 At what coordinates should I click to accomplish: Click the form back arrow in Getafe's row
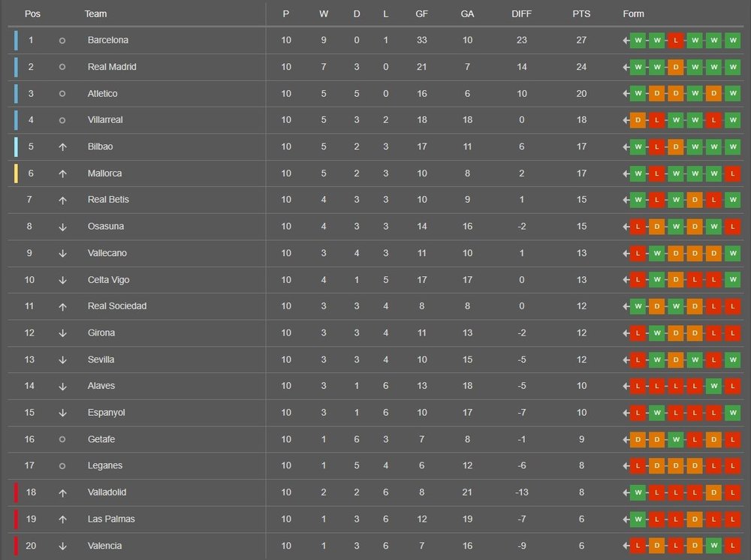click(x=626, y=439)
